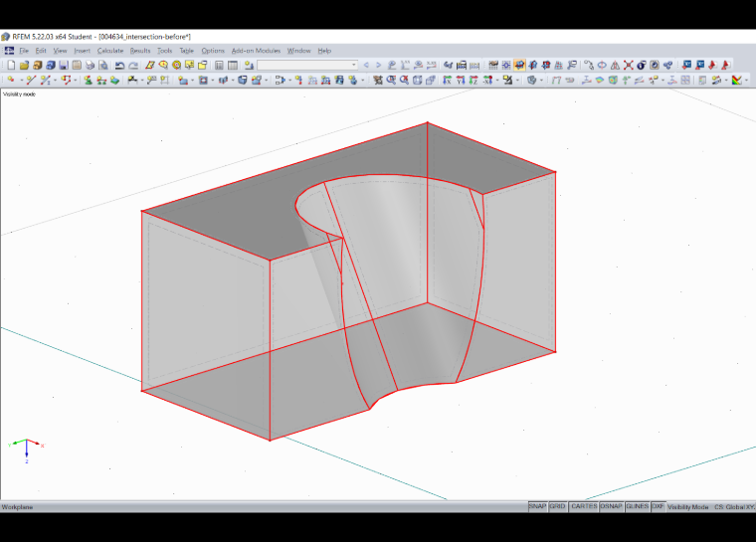Click the View in Y direction icon
Viewport: 756px width, 542px height.
click(x=461, y=80)
